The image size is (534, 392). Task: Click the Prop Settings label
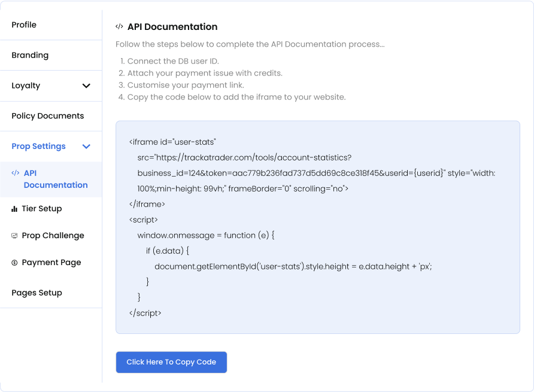[38, 146]
